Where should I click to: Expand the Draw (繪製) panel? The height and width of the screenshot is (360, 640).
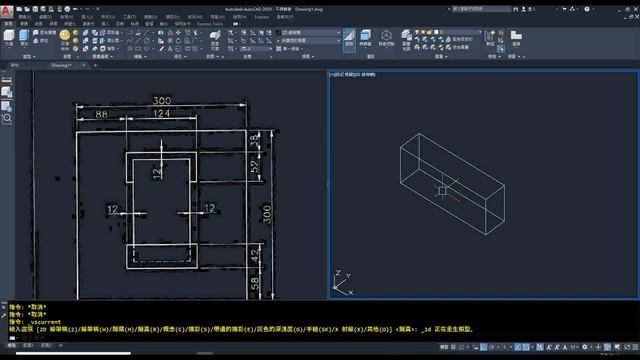click(x=140, y=57)
